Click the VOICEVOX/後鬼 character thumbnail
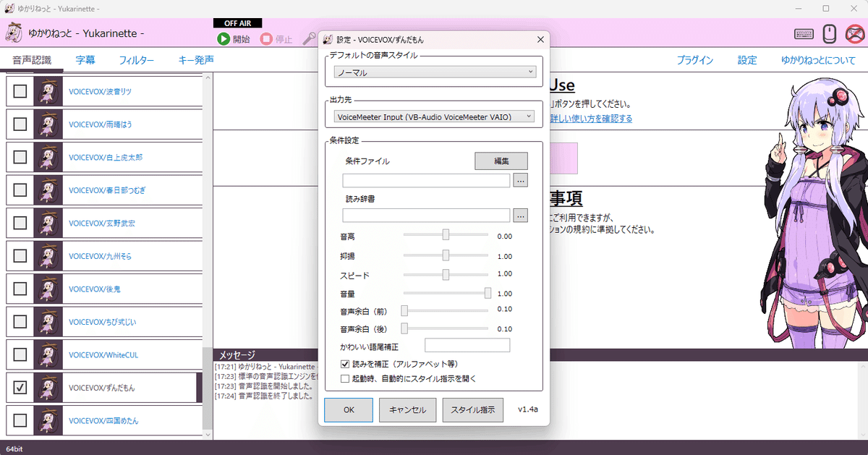The width and height of the screenshot is (868, 455). (48, 289)
